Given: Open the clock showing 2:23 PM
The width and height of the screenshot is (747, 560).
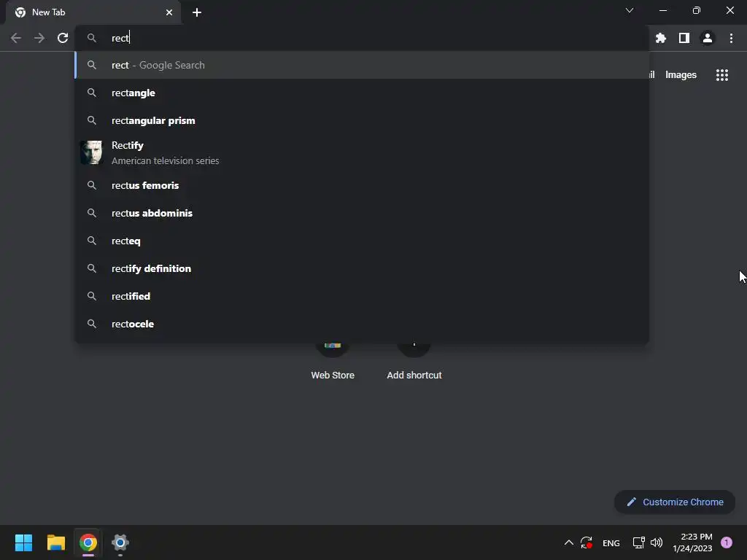Looking at the screenshot, I should 693,542.
